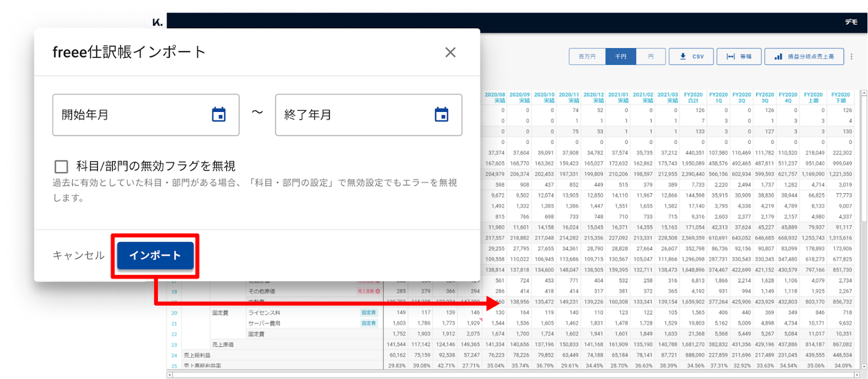Click the 2021/02 実績 column header
The image size is (868, 379).
(x=643, y=98)
